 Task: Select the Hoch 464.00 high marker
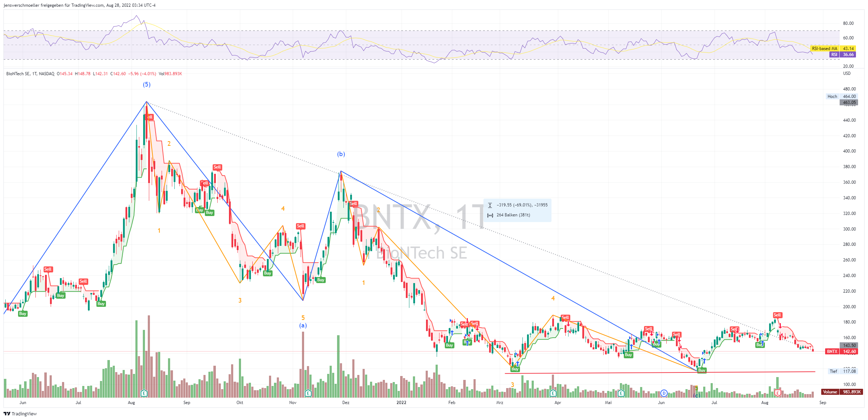click(x=842, y=96)
